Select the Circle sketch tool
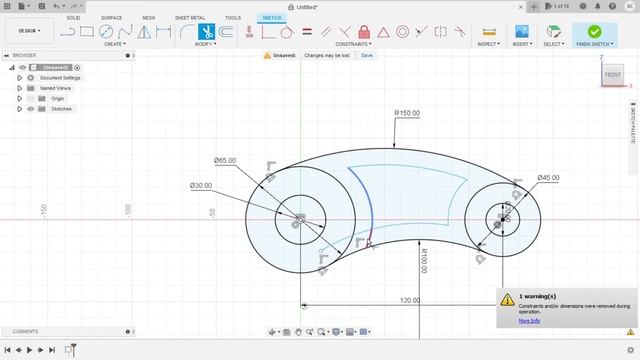Image resolution: width=640 pixels, height=360 pixels. coord(106,31)
